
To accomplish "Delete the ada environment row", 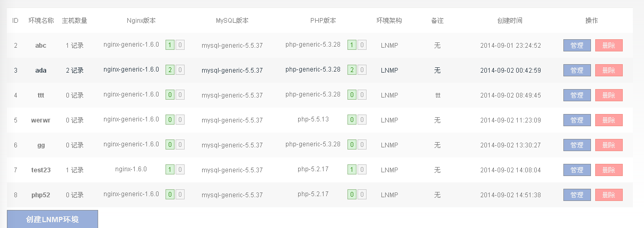I will pyautogui.click(x=608, y=71).
